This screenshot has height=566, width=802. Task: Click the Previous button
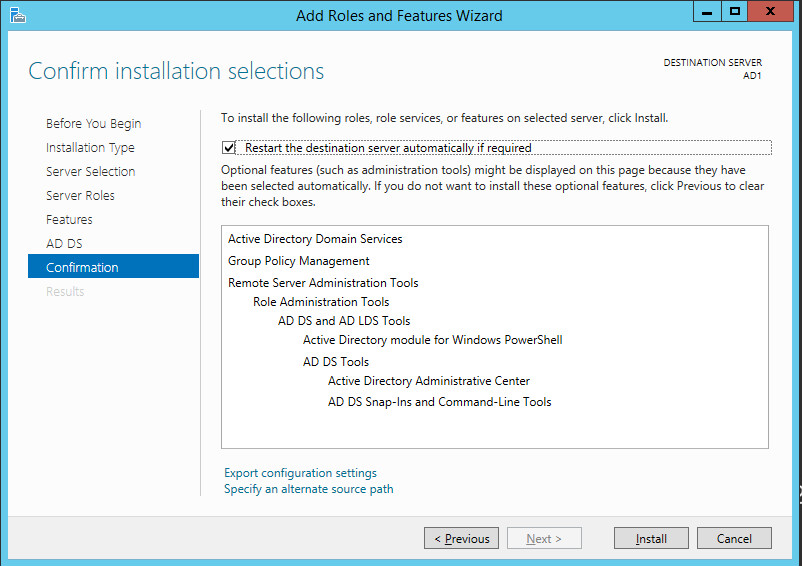click(461, 538)
